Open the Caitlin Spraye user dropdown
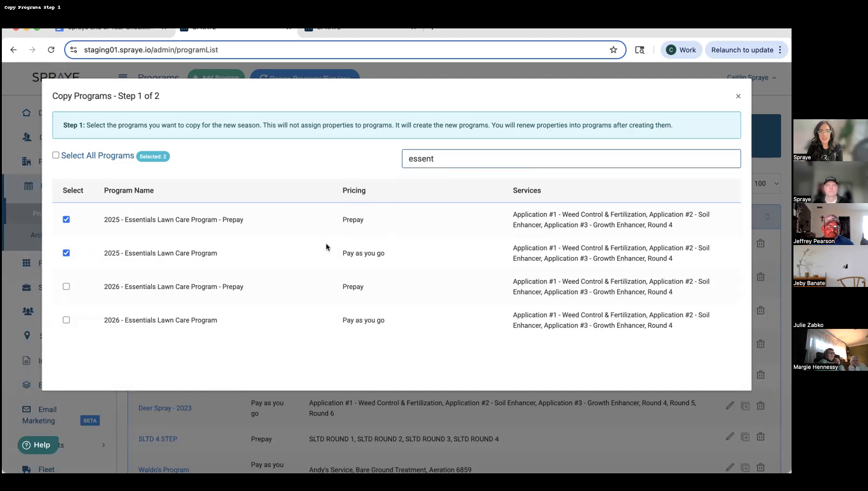The height and width of the screenshot is (491, 868). (751, 77)
